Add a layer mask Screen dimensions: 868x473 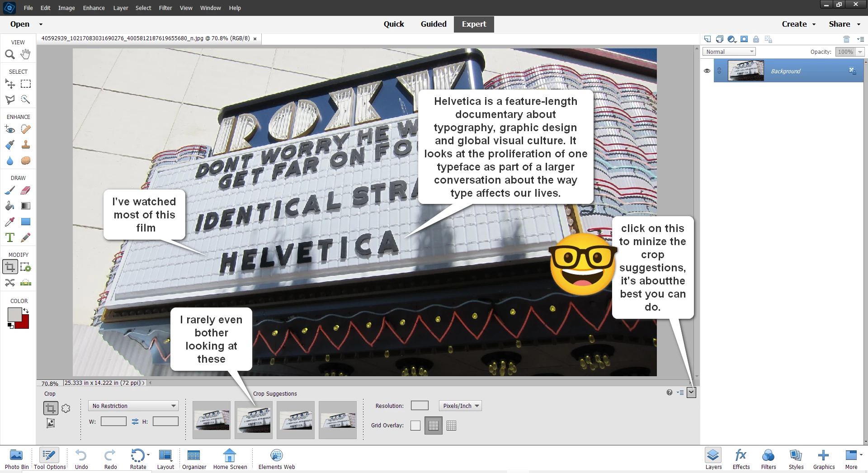744,39
